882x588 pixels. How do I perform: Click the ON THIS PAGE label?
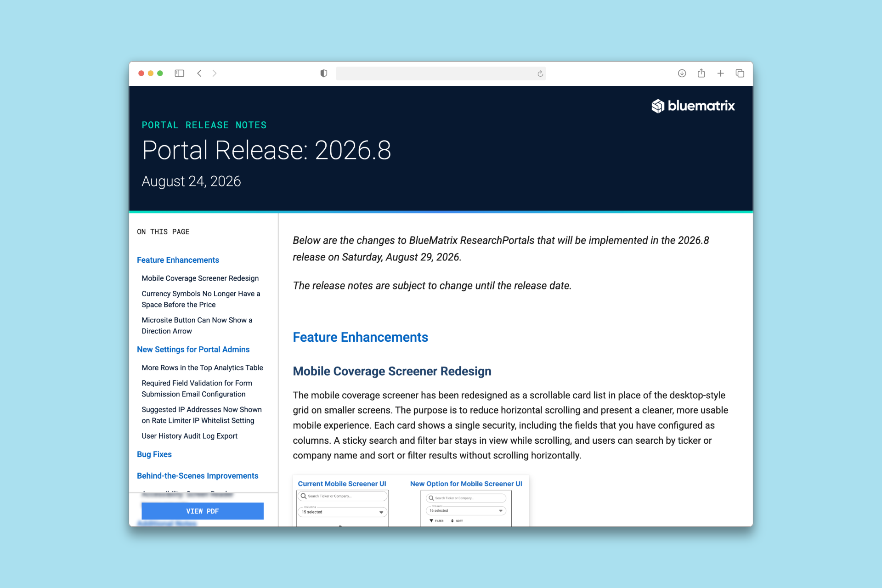pos(163,232)
